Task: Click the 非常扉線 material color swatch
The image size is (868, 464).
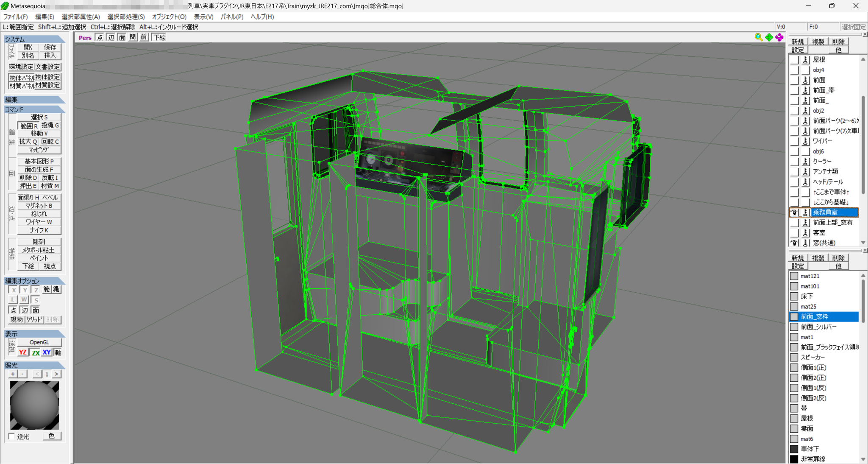Action: coord(794,459)
